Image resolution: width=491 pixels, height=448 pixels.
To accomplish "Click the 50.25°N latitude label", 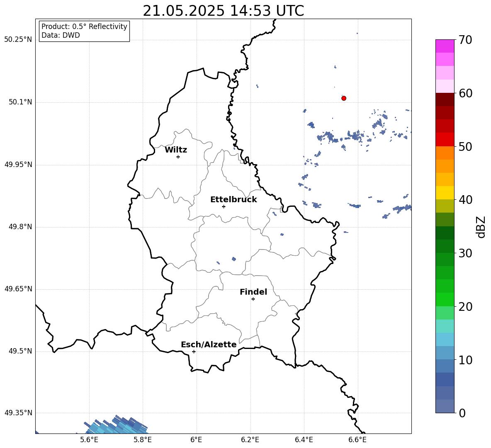I will click(18, 40).
